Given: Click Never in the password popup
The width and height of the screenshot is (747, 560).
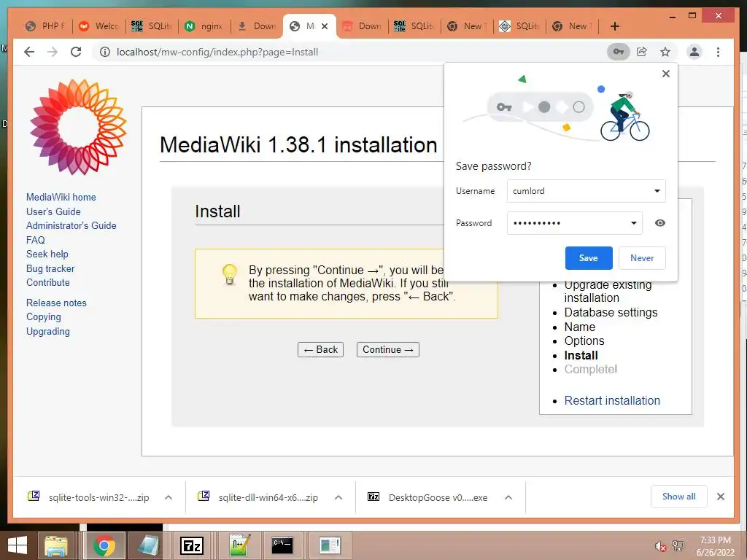Looking at the screenshot, I should point(642,258).
